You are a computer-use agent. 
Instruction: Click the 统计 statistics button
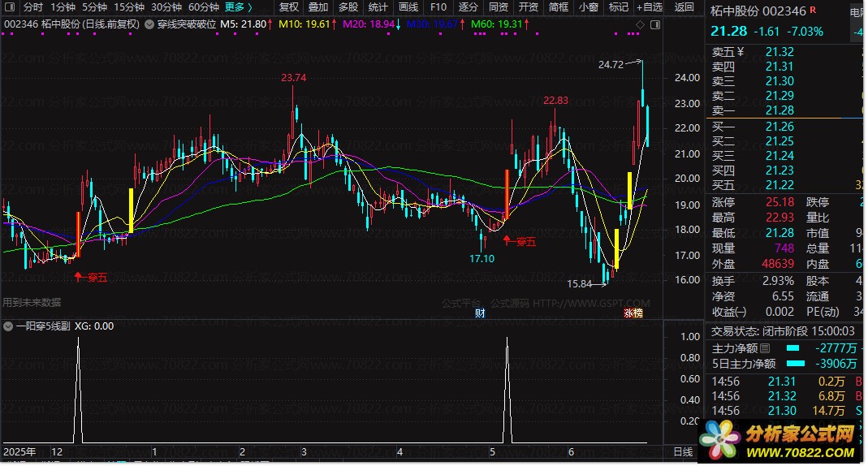378,7
